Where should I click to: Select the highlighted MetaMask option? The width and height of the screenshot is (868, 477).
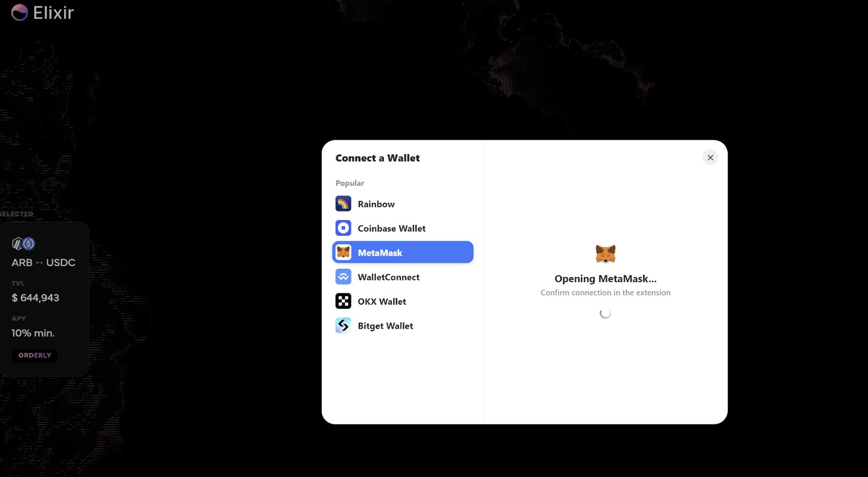pos(403,253)
